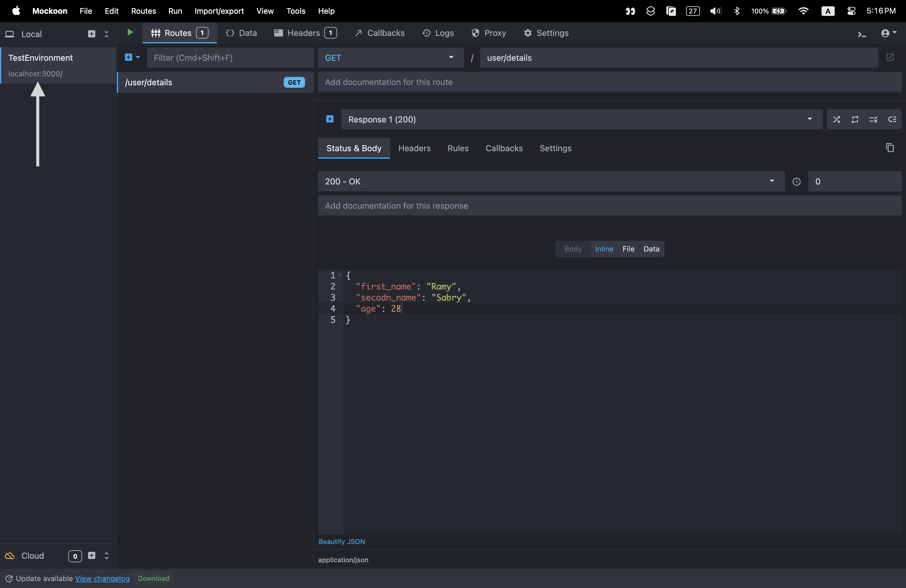Toggle sequential response mode icon
Viewport: 906px width, 588px height.
pos(855,119)
